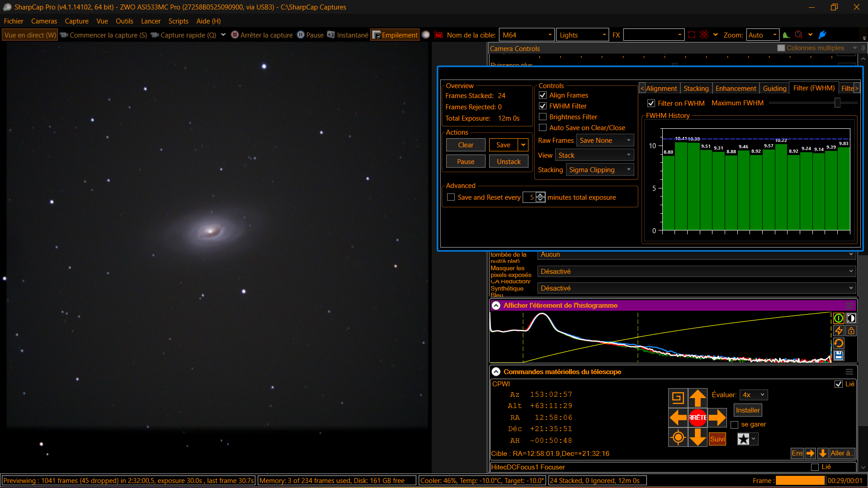This screenshot has height=488, width=868.
Task: Toggle Auto Save on Clear/Close checkbox
Action: tap(543, 127)
